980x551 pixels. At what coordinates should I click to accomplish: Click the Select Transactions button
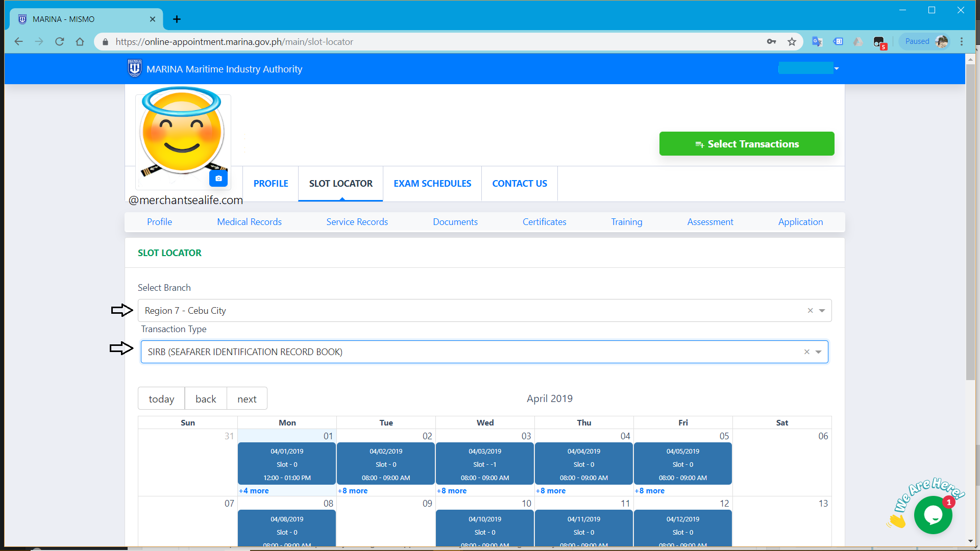[x=746, y=143]
